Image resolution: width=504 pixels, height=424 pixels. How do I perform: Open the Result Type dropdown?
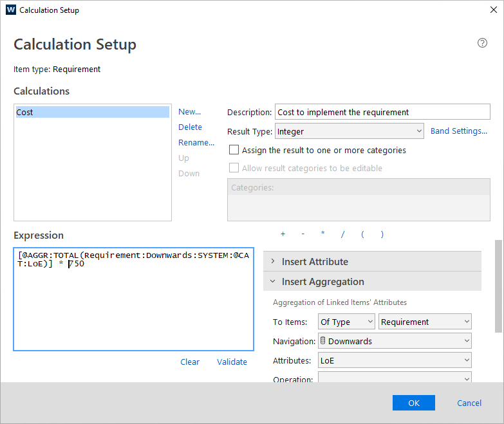coord(350,131)
